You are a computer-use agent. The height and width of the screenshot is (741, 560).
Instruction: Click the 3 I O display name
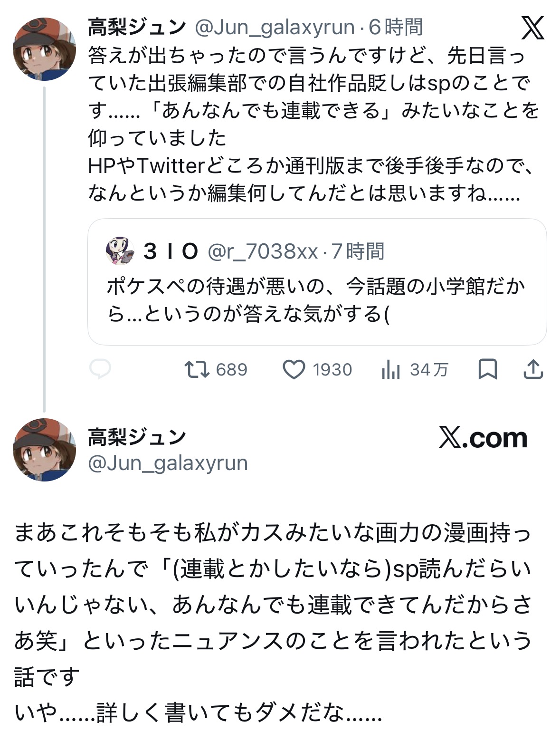171,251
